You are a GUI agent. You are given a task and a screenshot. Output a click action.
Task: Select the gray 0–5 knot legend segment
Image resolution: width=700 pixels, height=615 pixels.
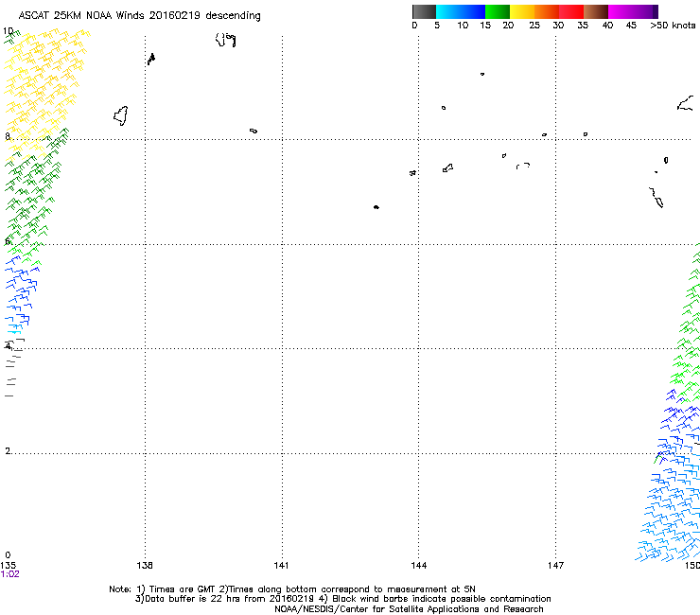[424, 11]
